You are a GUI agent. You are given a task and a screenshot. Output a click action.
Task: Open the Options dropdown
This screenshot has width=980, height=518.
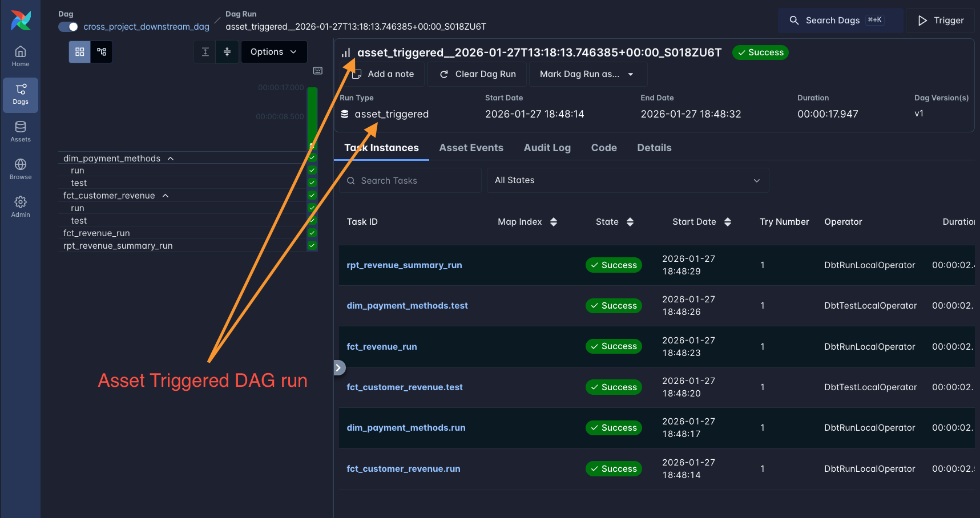[274, 51]
